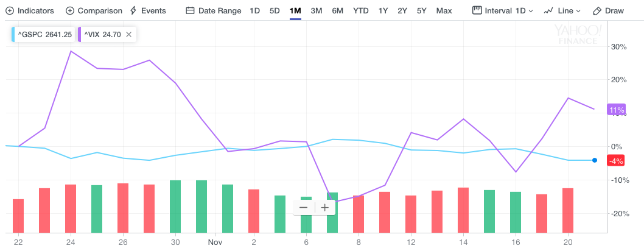
Task: Open the Events lightning option
Action: tap(148, 11)
